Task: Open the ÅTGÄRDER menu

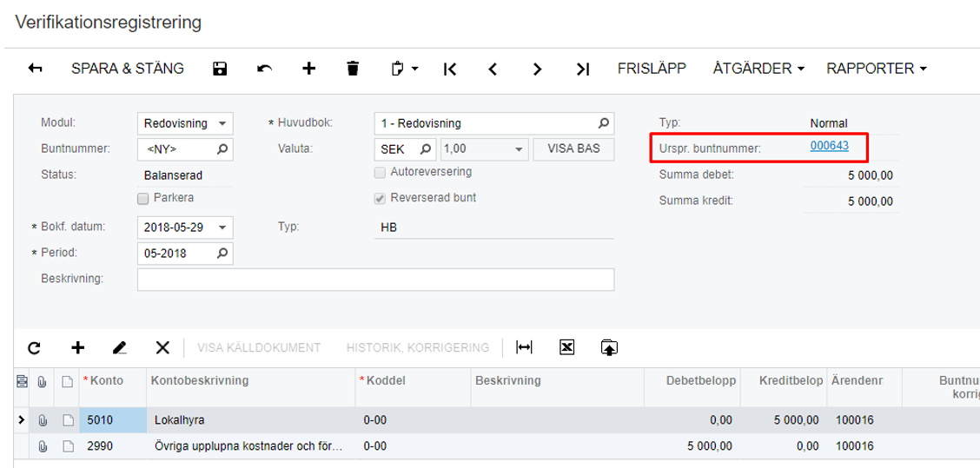Action: (758, 69)
